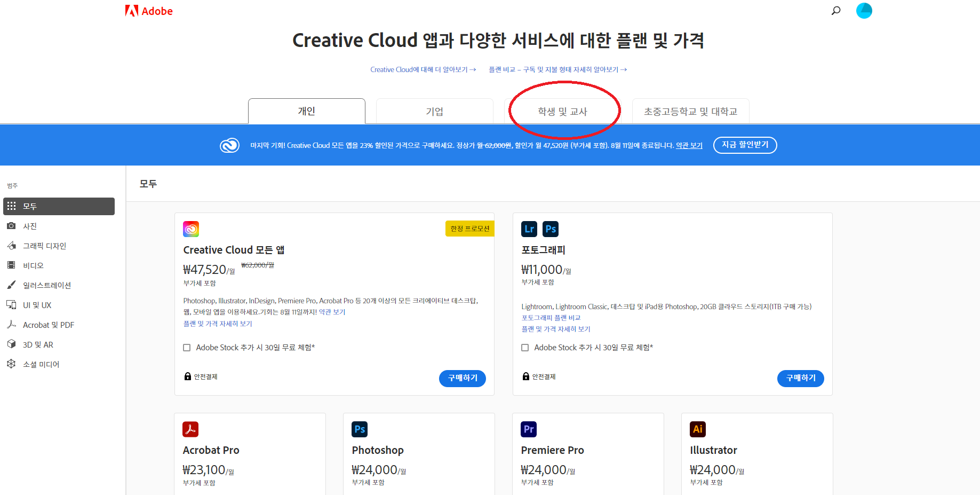Image resolution: width=980 pixels, height=495 pixels.
Task: Click the lock icon in 포토그래피 card
Action: coord(526,376)
